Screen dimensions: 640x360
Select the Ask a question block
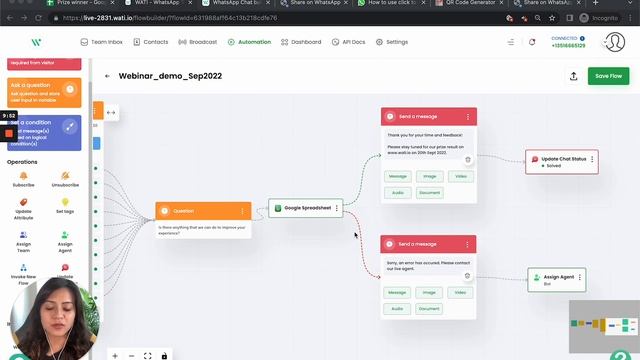pyautogui.click(x=44, y=93)
